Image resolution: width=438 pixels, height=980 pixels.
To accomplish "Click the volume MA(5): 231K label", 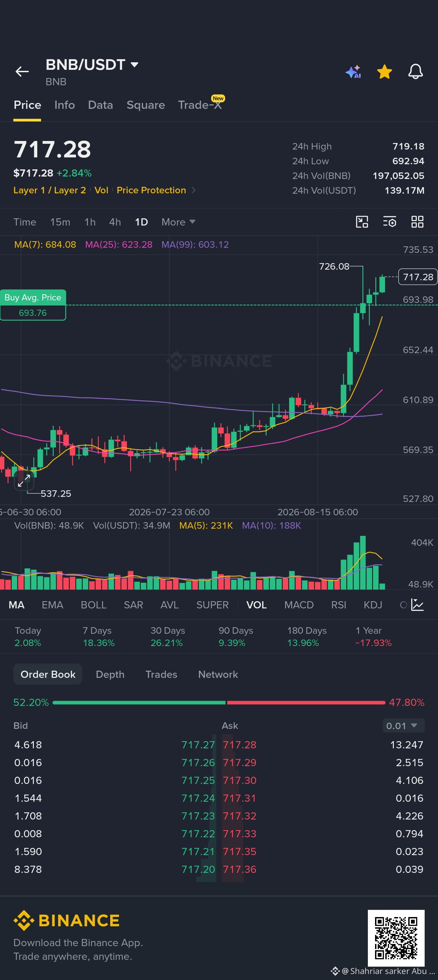I will click(x=206, y=525).
